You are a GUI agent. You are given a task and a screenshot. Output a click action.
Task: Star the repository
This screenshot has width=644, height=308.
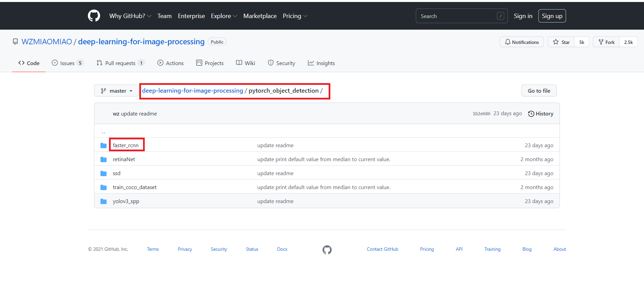pyautogui.click(x=561, y=42)
